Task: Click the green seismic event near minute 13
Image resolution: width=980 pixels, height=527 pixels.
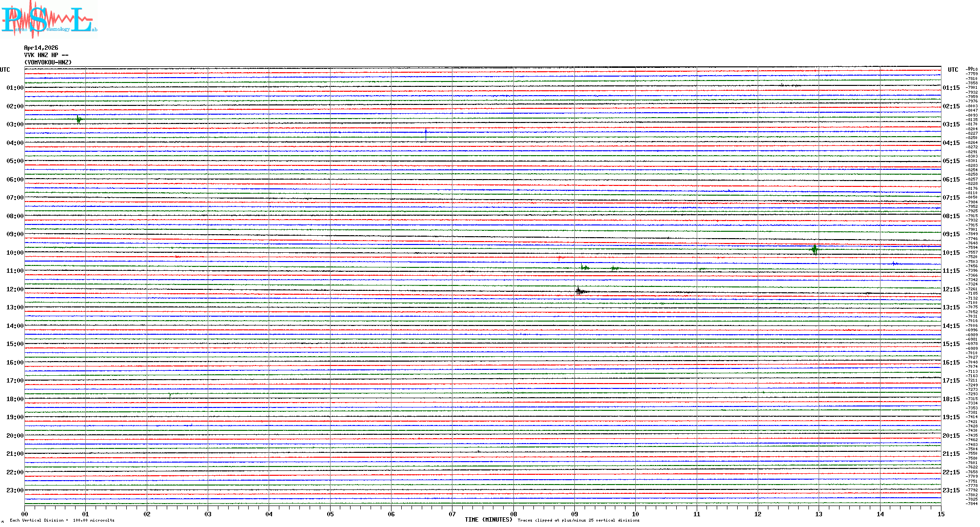Action: pyautogui.click(x=814, y=250)
